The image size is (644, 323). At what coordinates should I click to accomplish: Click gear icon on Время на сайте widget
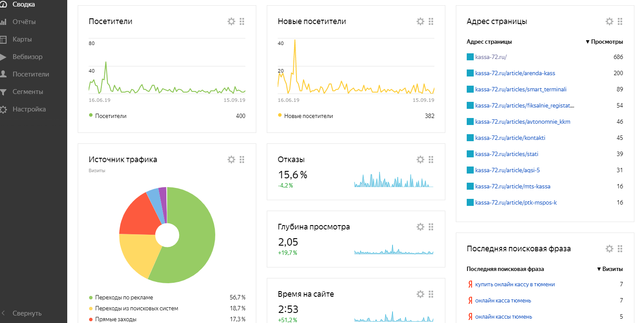(x=420, y=294)
